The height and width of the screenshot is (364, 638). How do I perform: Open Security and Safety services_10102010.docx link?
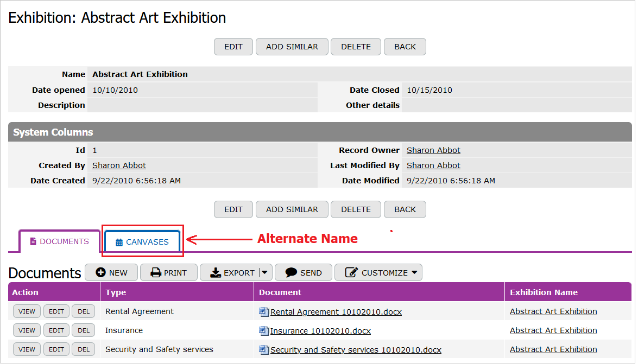[x=356, y=350]
